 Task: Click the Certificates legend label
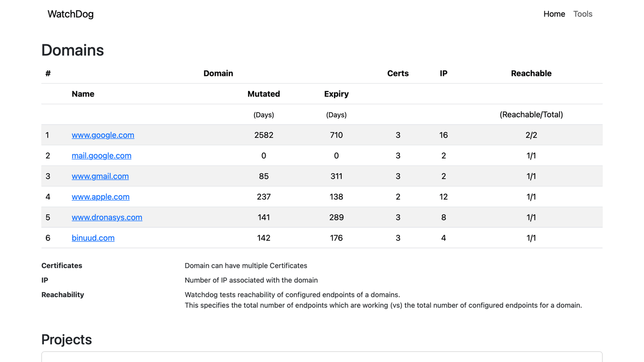coord(62,265)
